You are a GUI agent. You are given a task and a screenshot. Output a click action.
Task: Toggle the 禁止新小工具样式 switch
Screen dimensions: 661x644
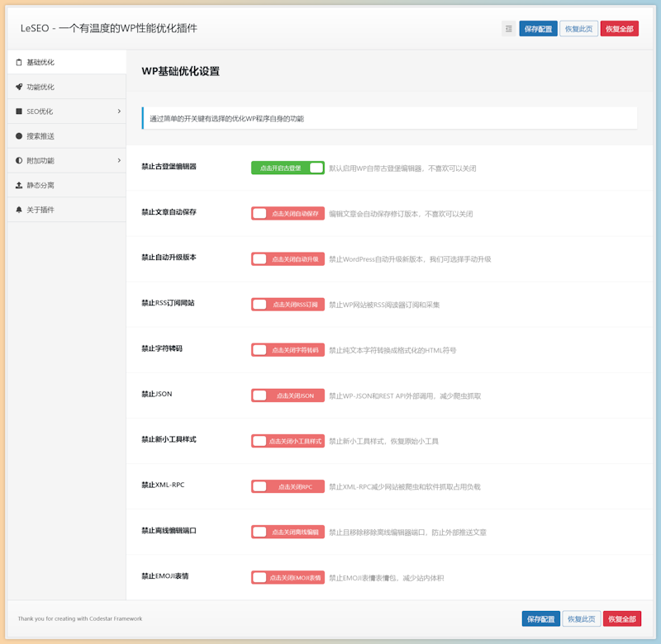[288, 441]
